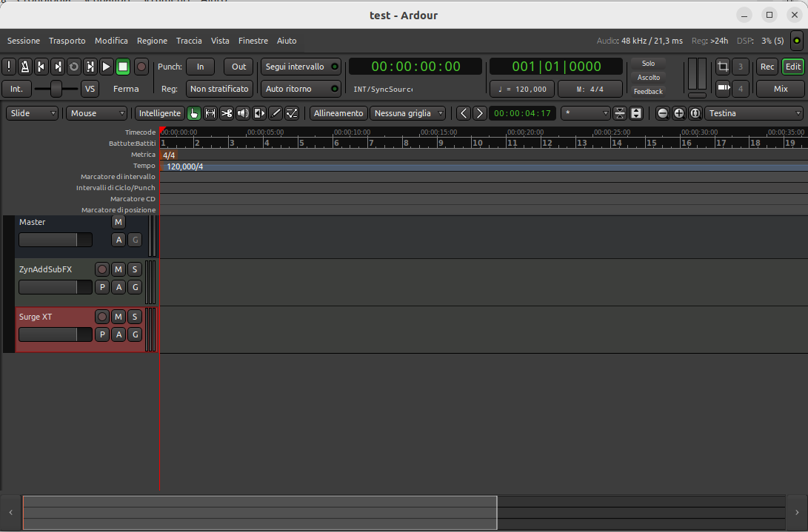Choose the Draw pencil tool
This screenshot has height=532, width=808.
pyautogui.click(x=276, y=113)
